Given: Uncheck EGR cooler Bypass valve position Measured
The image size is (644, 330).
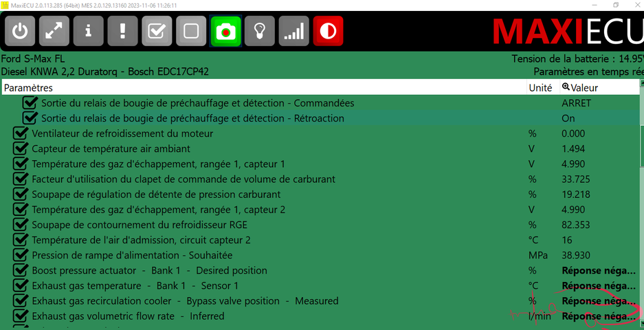Looking at the screenshot, I should [x=21, y=300].
